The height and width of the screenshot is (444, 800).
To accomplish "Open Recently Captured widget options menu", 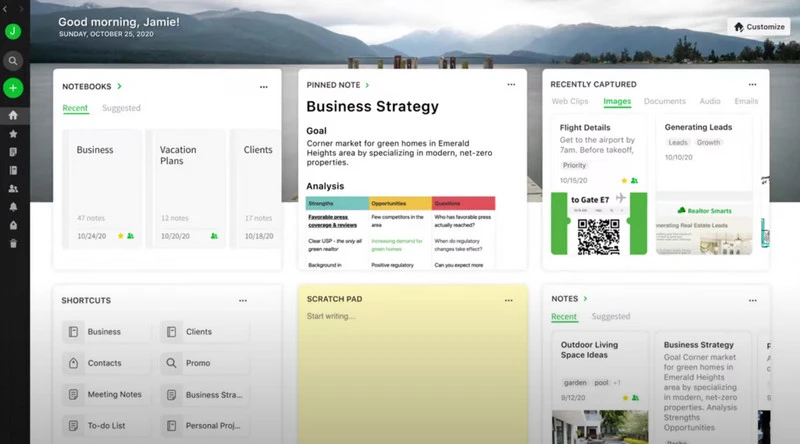I will pos(752,85).
